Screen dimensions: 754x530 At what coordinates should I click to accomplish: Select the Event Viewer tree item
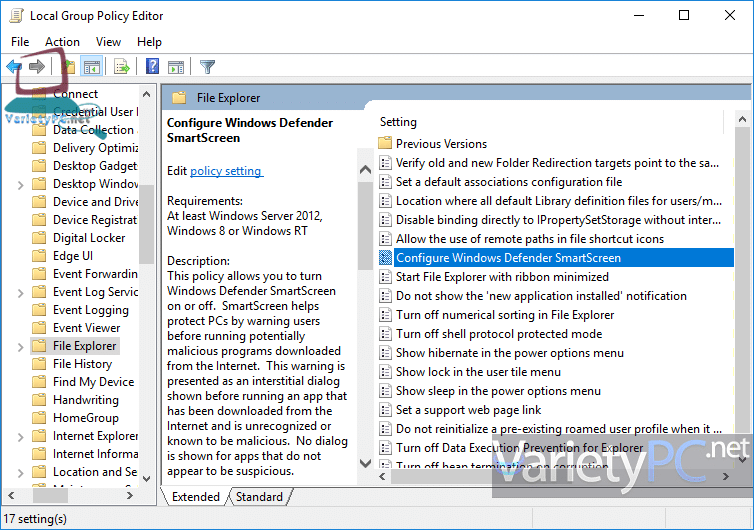87,328
